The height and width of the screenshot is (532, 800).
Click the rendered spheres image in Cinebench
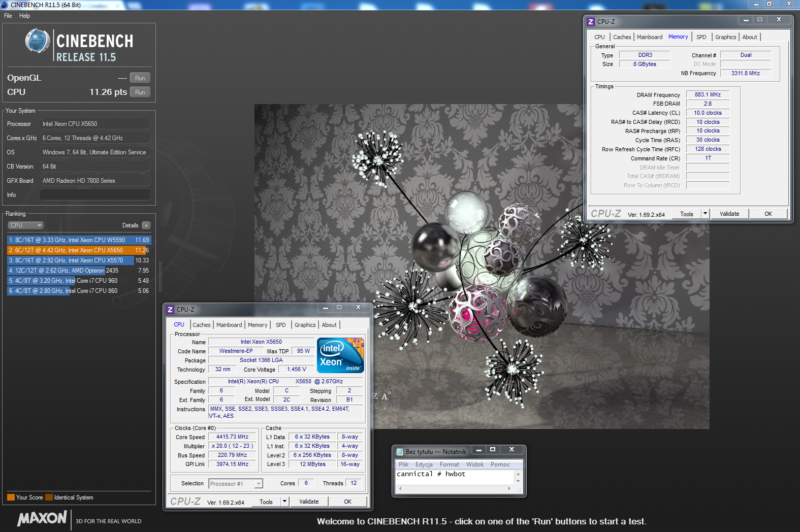point(482,267)
